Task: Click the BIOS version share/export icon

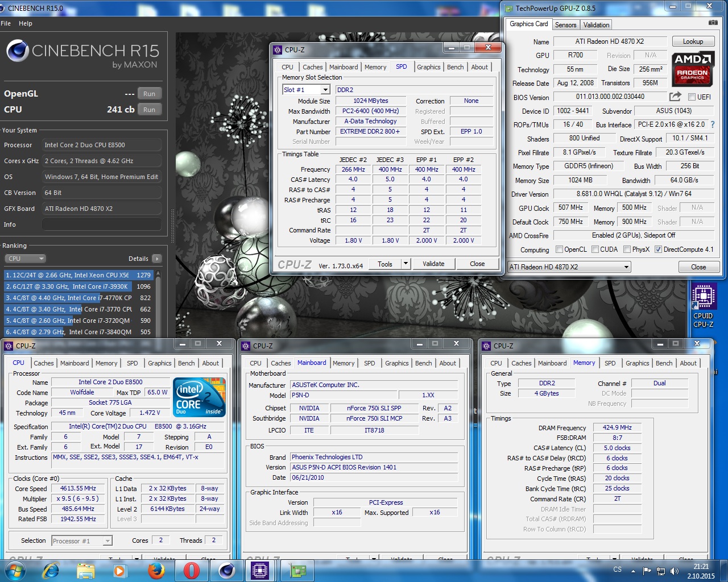Action: click(x=675, y=97)
